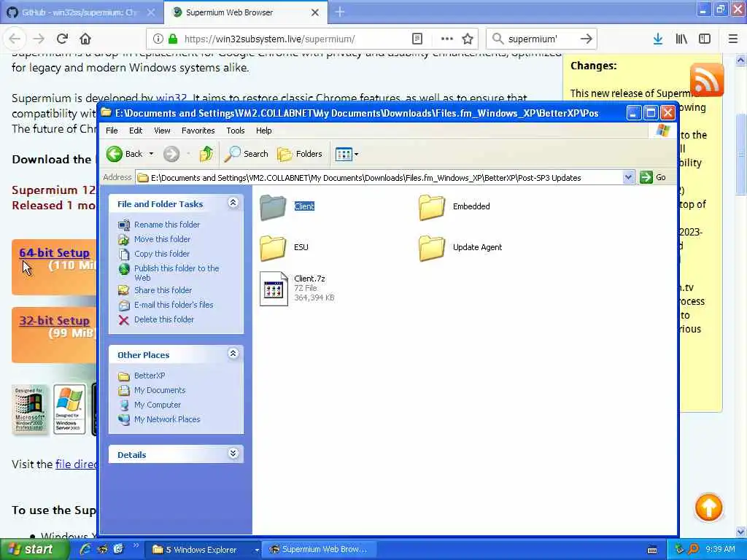Image resolution: width=747 pixels, height=560 pixels.
Task: Open the Favorites menu in Explorer
Action: [x=198, y=131]
